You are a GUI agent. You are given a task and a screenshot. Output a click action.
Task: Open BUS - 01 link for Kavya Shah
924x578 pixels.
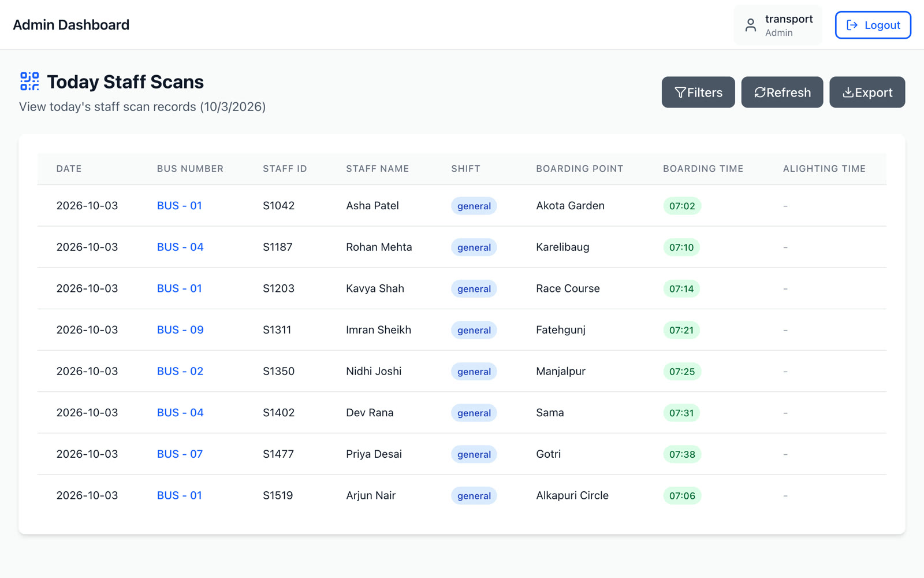[179, 288]
